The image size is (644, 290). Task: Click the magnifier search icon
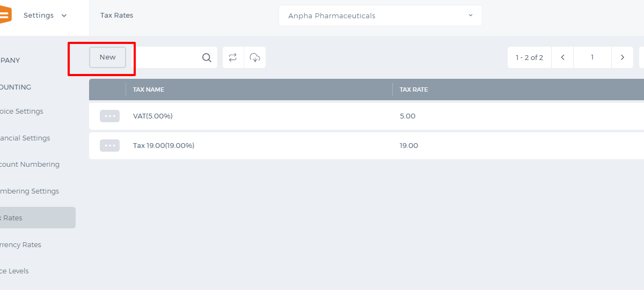pyautogui.click(x=207, y=57)
